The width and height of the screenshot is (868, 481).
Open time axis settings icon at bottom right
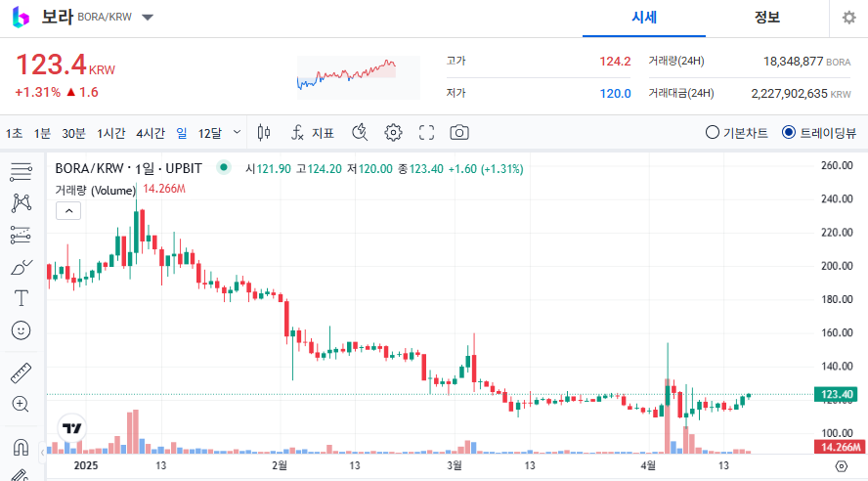(x=841, y=466)
